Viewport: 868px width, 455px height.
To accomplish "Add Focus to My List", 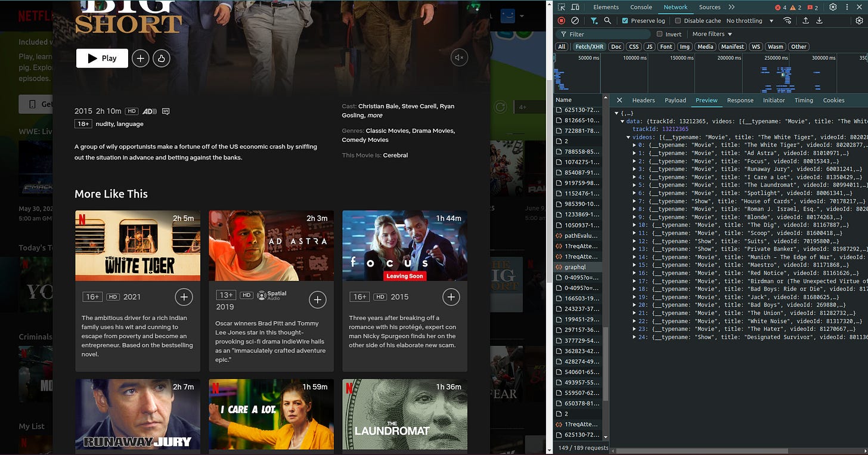I will pos(451,296).
